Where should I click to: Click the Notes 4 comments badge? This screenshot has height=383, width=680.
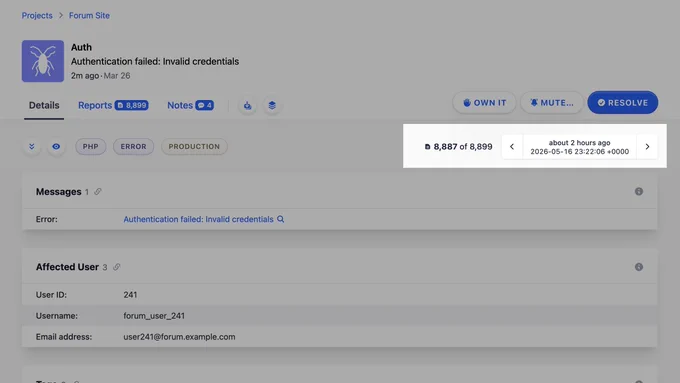205,105
